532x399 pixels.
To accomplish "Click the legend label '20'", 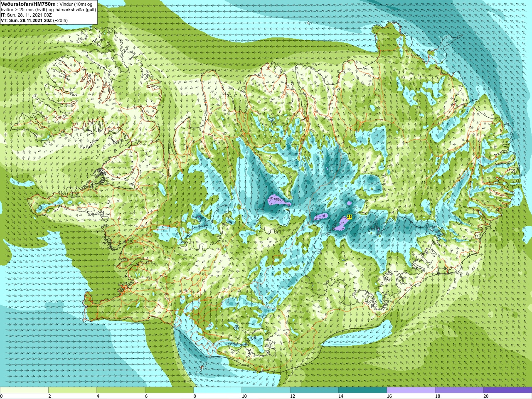I will click(486, 396).
